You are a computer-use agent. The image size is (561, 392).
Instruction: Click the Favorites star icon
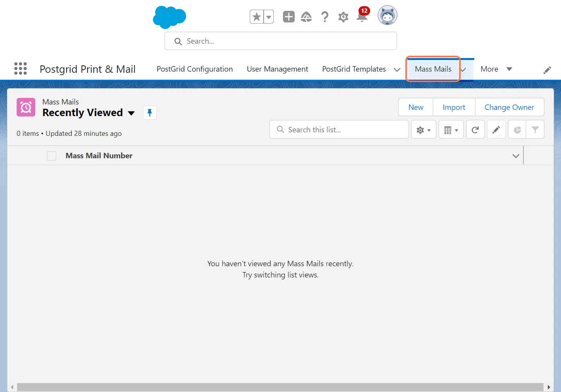256,17
